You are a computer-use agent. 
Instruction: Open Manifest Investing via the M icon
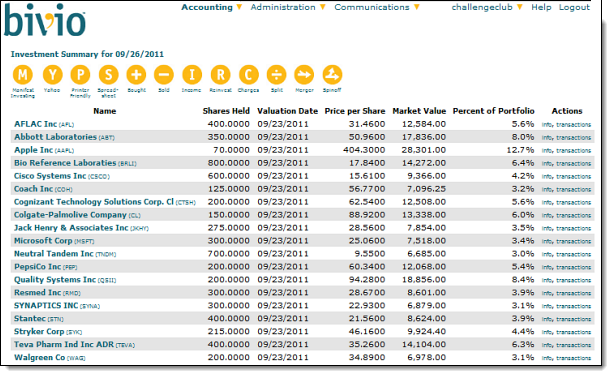(23, 75)
